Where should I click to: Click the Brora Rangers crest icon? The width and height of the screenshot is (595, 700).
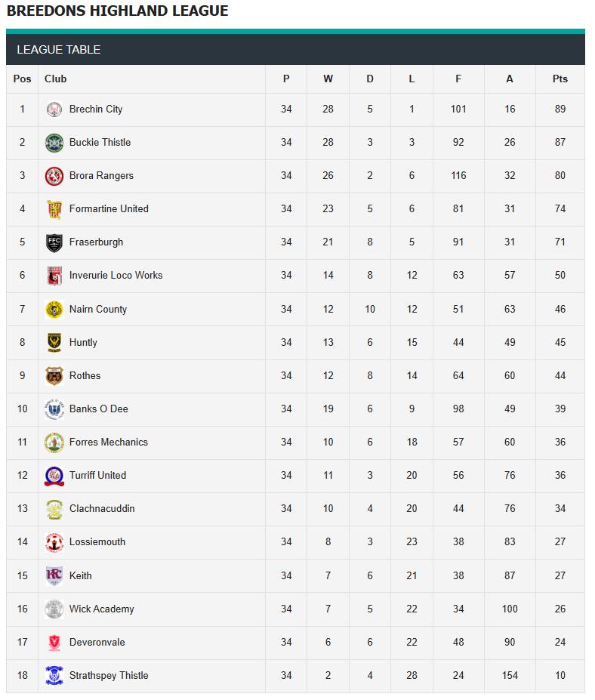point(54,176)
